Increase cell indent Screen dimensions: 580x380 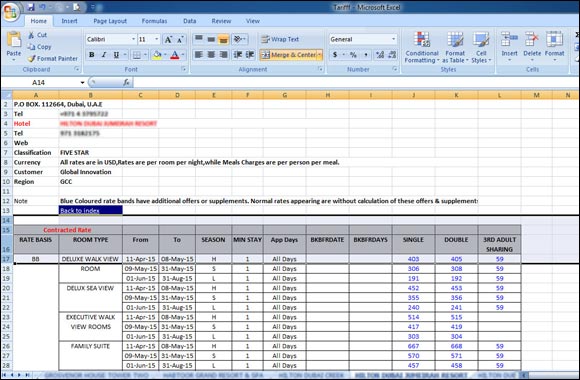250,55
